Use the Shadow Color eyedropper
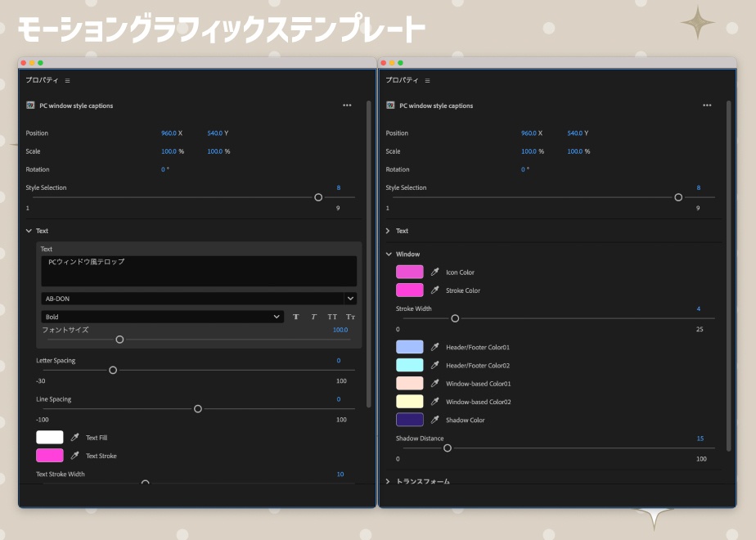 click(x=435, y=420)
